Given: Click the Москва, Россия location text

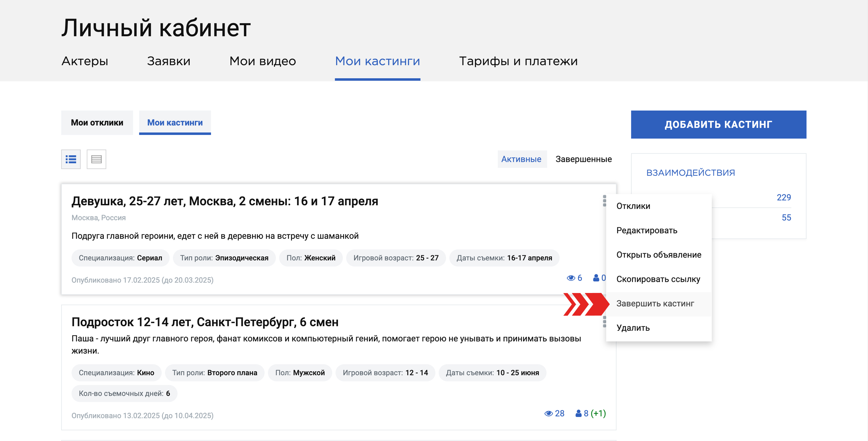Looking at the screenshot, I should [x=98, y=217].
